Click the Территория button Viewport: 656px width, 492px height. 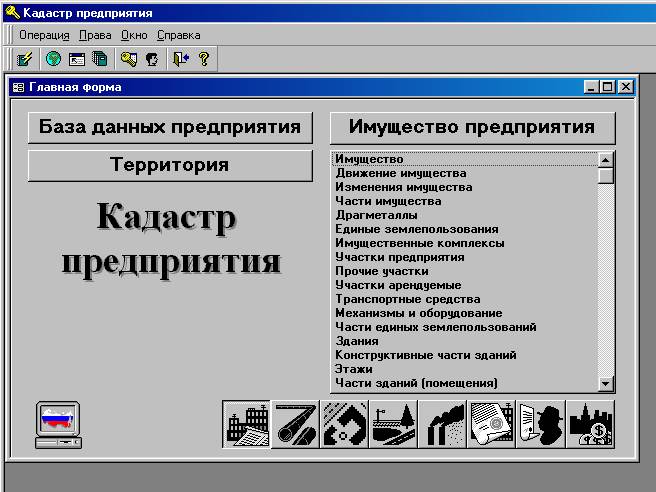point(170,165)
